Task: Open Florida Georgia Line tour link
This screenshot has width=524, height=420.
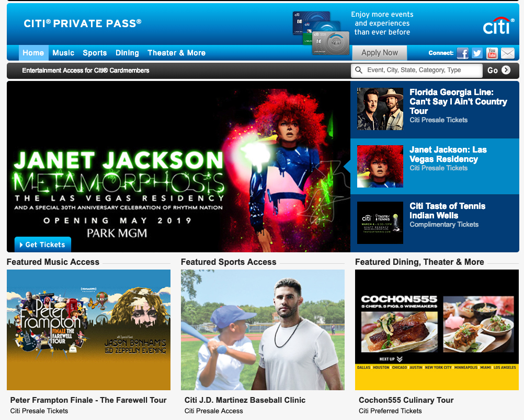Action: tap(458, 101)
